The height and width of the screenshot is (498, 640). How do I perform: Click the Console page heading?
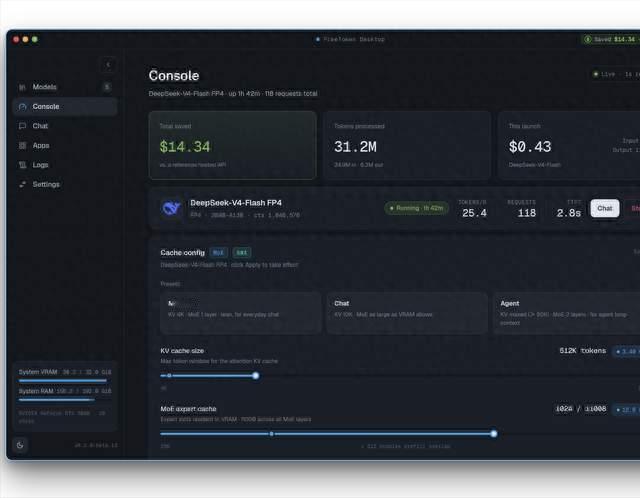pos(174,76)
